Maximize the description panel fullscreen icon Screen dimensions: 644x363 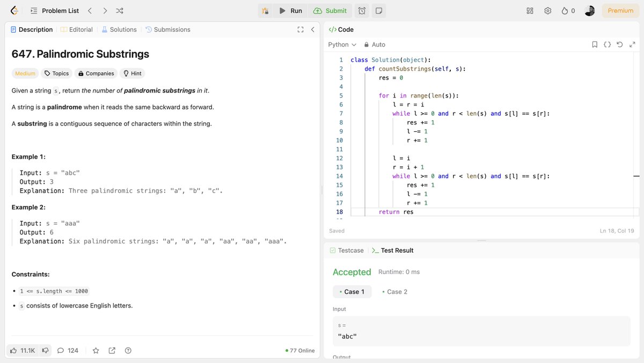coord(301,29)
